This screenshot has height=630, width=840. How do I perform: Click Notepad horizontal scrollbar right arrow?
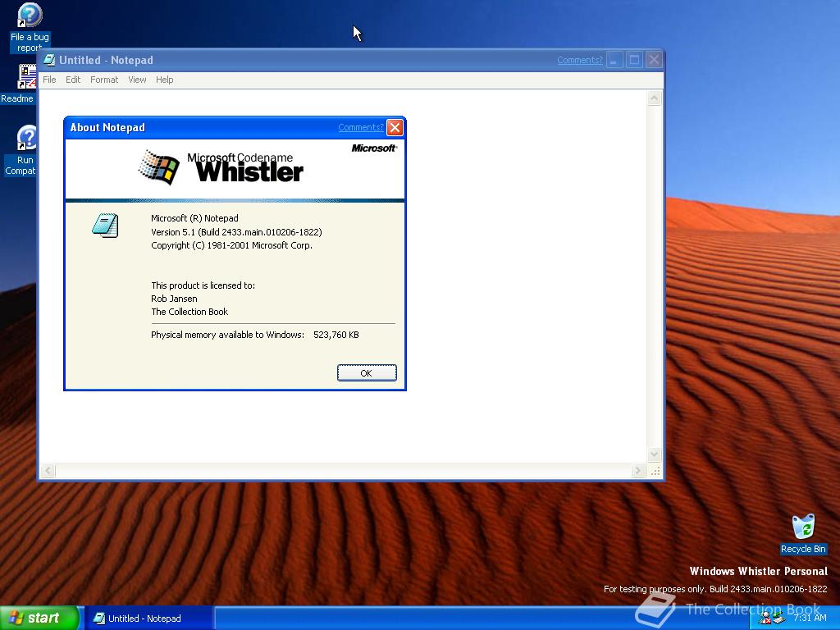pos(637,471)
